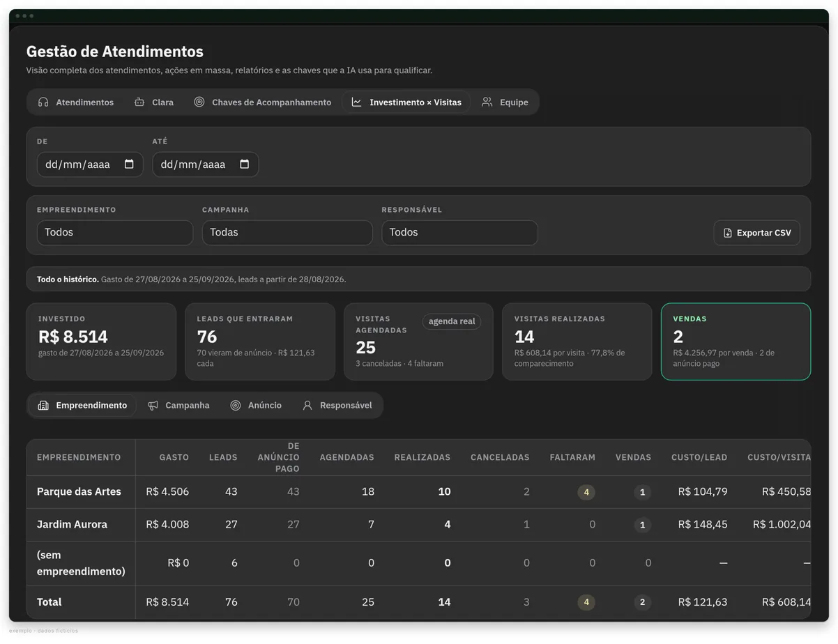Select the Leads que entraram card

tap(260, 342)
